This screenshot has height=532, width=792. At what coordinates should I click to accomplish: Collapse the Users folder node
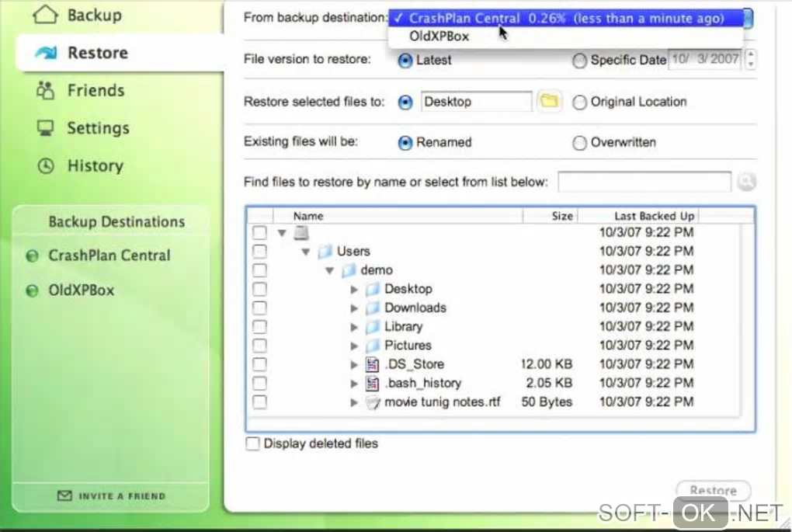[306, 252]
